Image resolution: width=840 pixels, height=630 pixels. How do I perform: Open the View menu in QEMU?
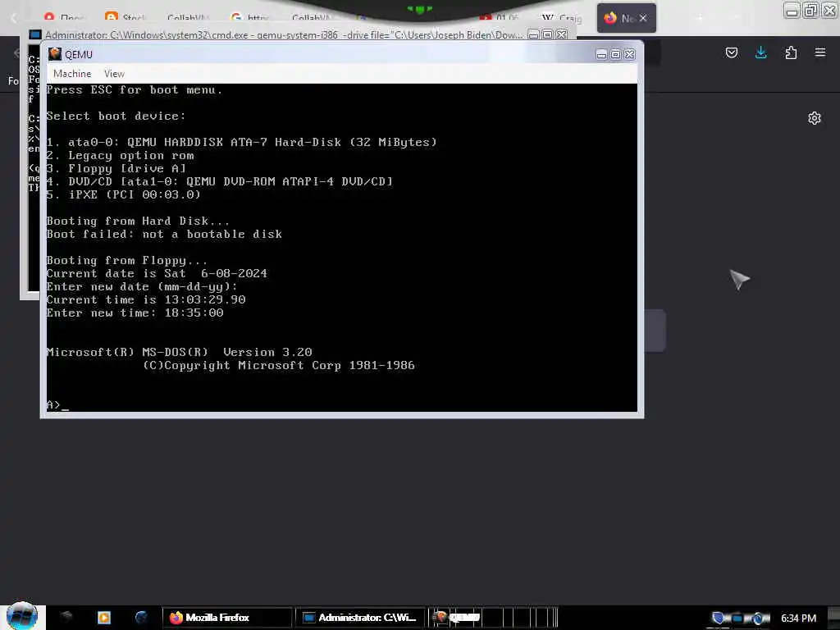[114, 73]
